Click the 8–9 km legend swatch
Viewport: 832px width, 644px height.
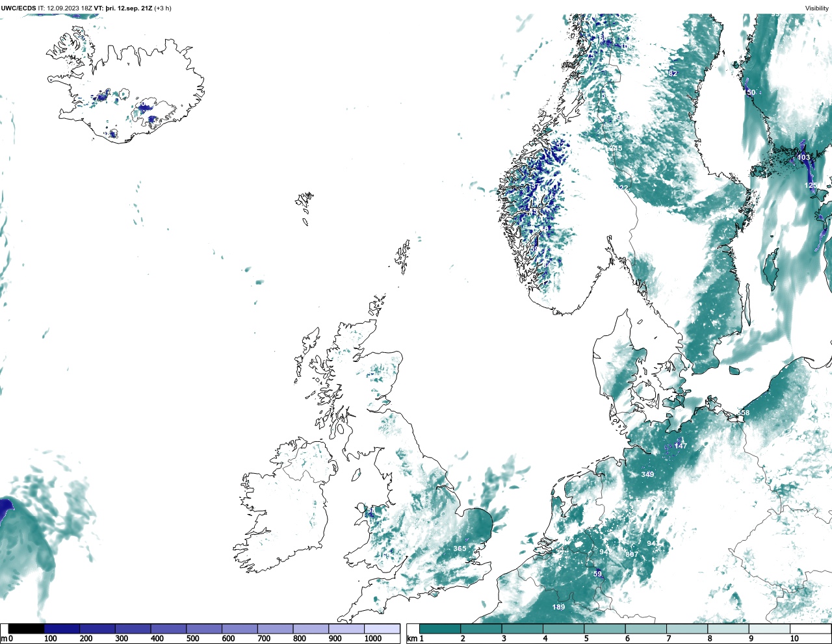click(x=728, y=629)
